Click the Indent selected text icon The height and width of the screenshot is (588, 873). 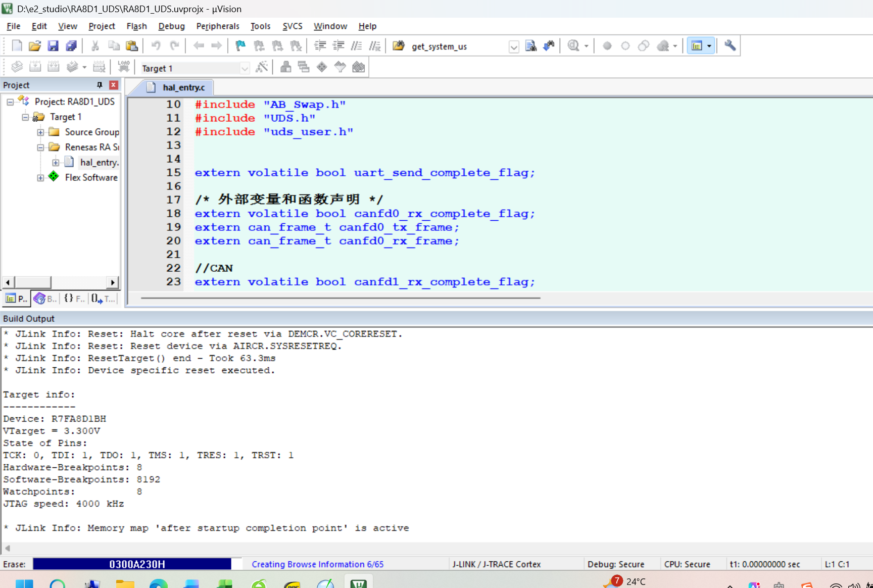[320, 46]
